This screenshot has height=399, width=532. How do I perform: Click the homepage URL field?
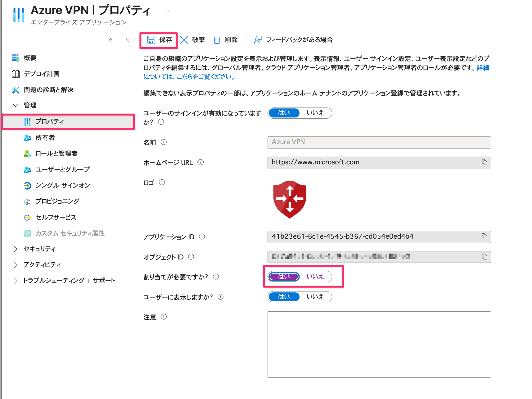click(x=379, y=163)
